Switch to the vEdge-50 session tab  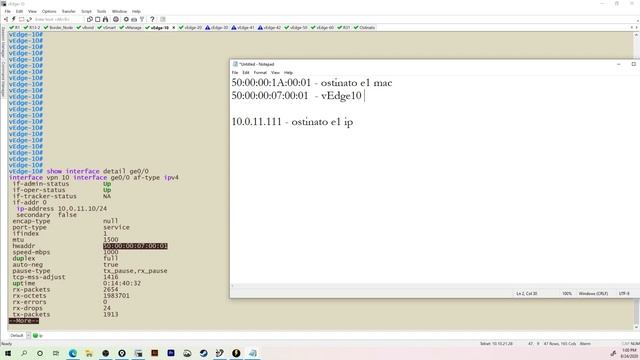pyautogui.click(x=296, y=28)
